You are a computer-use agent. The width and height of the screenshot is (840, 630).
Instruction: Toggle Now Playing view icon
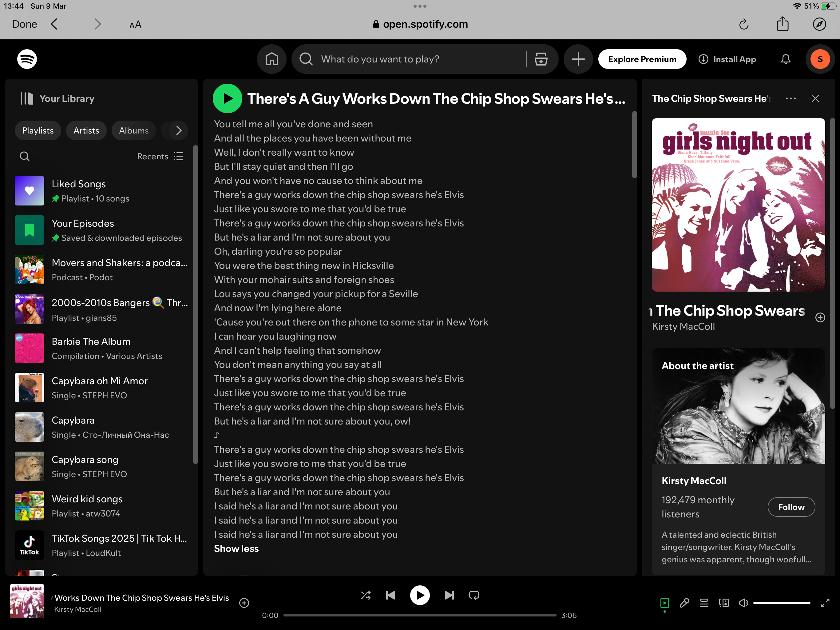coord(664,603)
